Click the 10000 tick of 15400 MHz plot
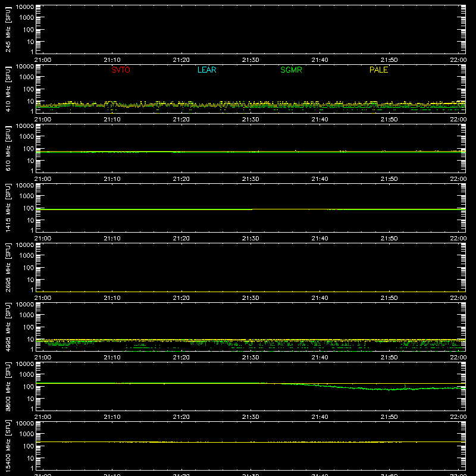This screenshot has height=476, width=476. [x=25, y=424]
